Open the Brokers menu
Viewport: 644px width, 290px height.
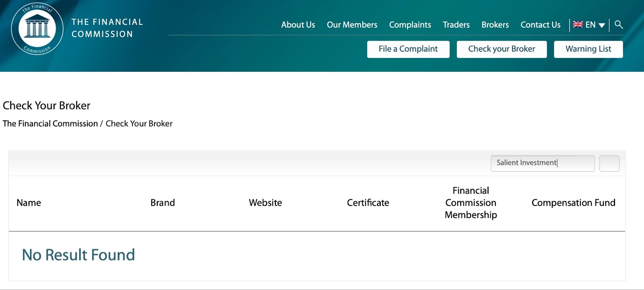click(x=495, y=25)
